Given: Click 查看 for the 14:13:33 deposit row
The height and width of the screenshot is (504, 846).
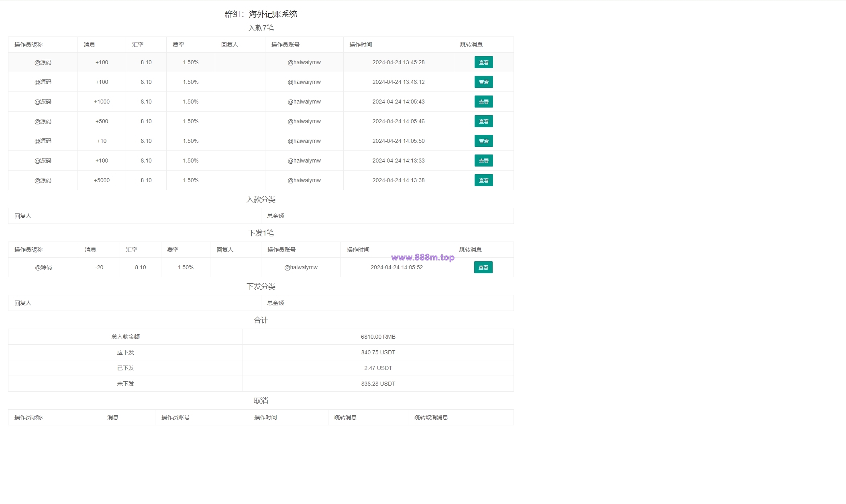Looking at the screenshot, I should click(x=483, y=161).
